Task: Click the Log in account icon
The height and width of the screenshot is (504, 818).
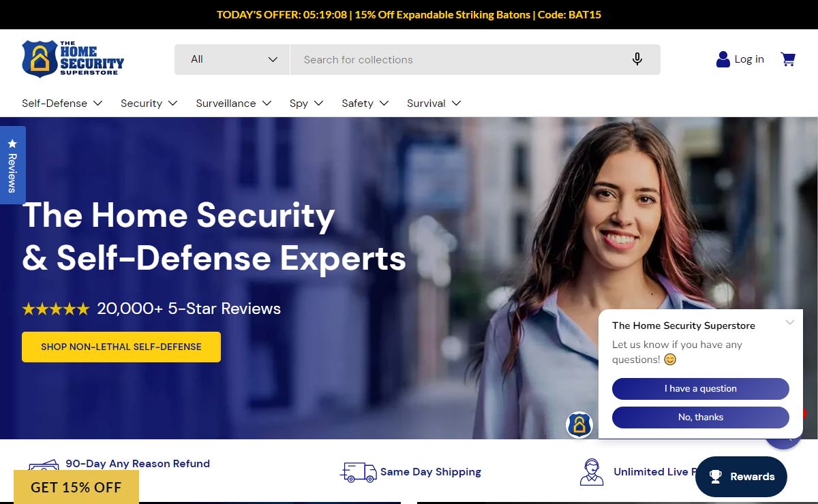Action: click(723, 59)
